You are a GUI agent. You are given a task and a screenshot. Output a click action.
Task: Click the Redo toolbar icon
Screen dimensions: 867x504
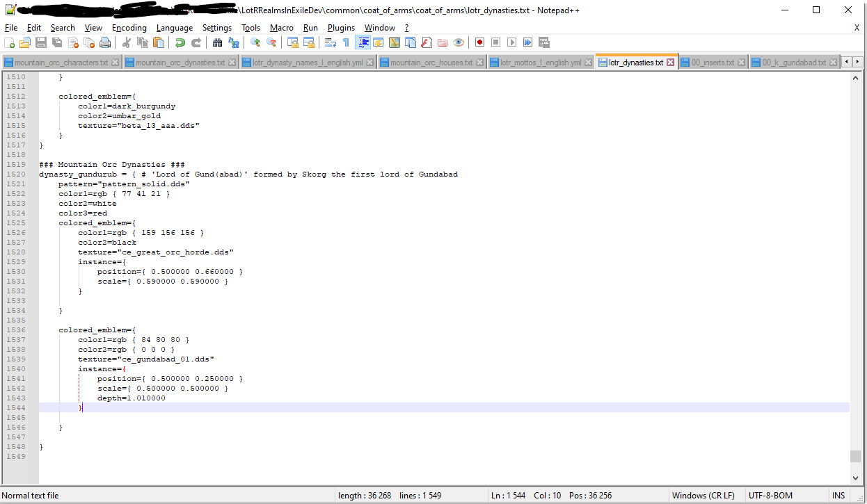[196, 42]
